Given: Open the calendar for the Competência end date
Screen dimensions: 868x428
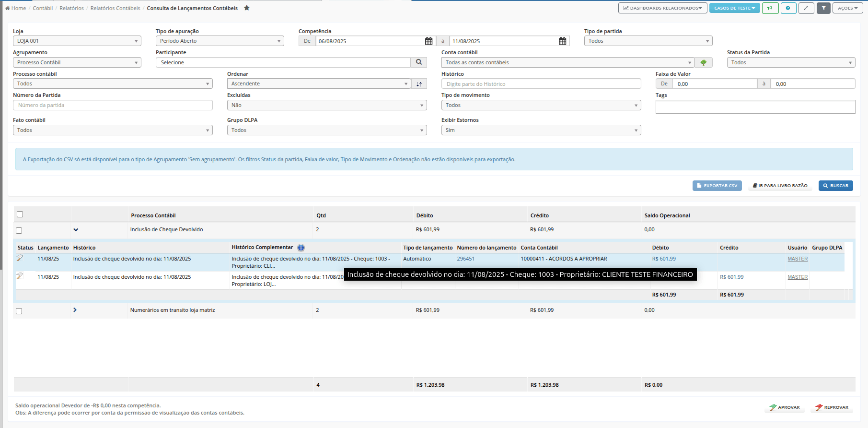Looking at the screenshot, I should pyautogui.click(x=562, y=41).
